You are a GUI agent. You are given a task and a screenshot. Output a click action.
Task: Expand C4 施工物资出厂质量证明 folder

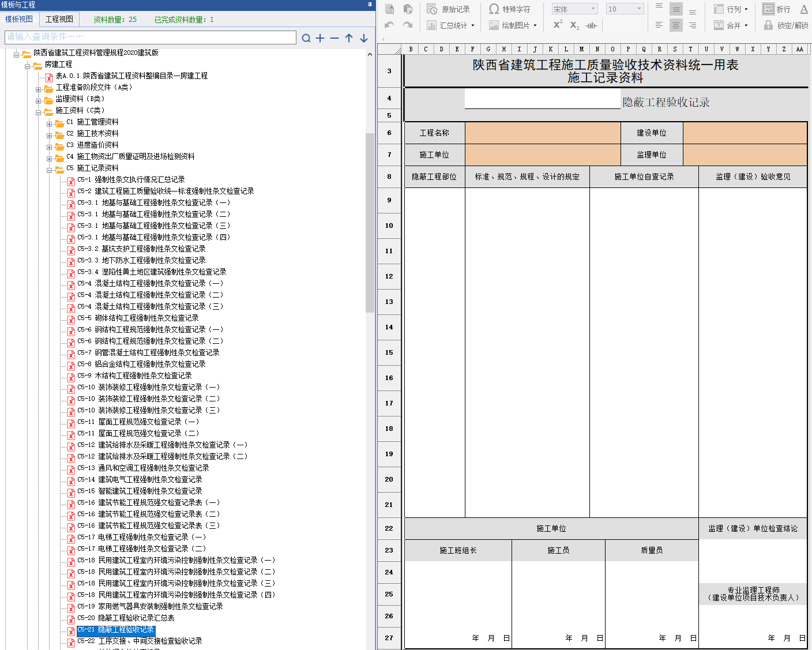pyautogui.click(x=50, y=159)
